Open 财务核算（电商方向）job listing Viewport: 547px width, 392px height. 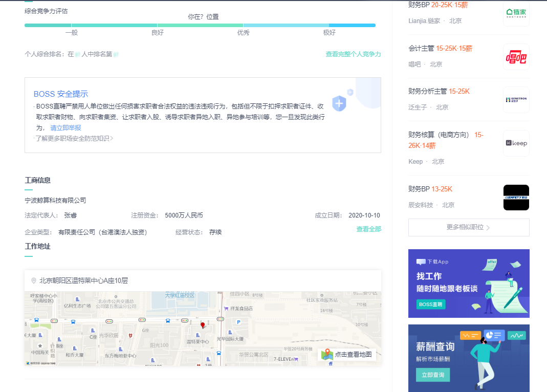(x=438, y=135)
